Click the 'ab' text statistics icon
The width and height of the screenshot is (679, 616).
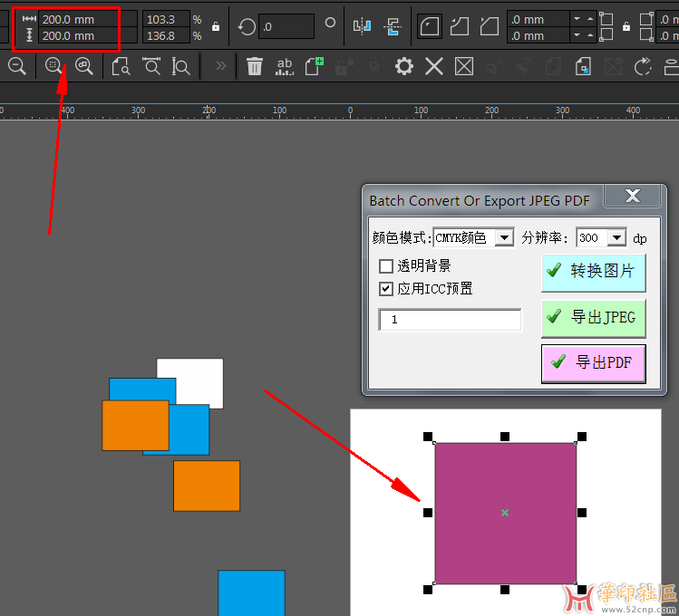pyautogui.click(x=285, y=67)
